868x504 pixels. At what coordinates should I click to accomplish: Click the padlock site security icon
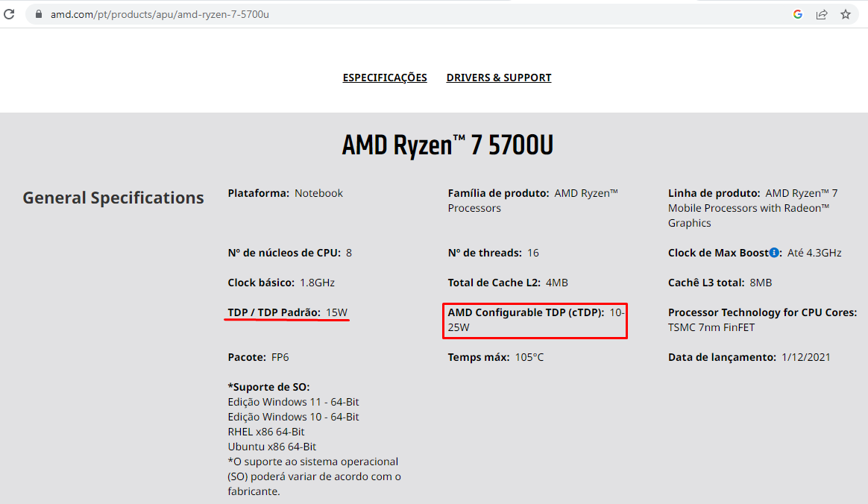point(38,14)
